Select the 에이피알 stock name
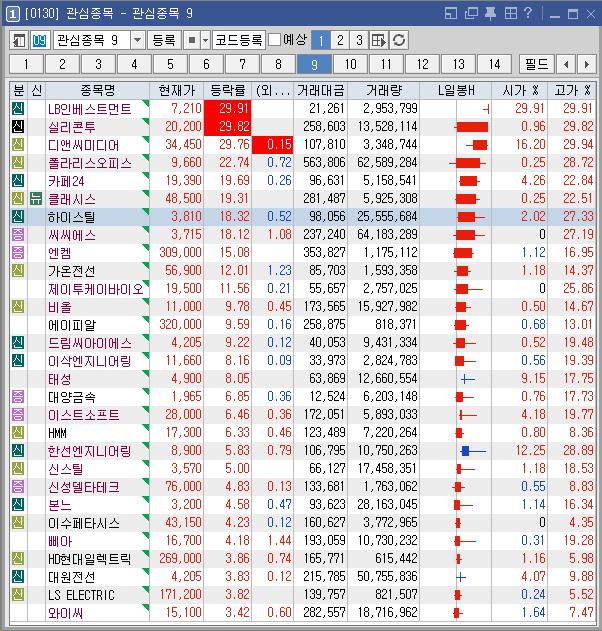 coord(72,325)
